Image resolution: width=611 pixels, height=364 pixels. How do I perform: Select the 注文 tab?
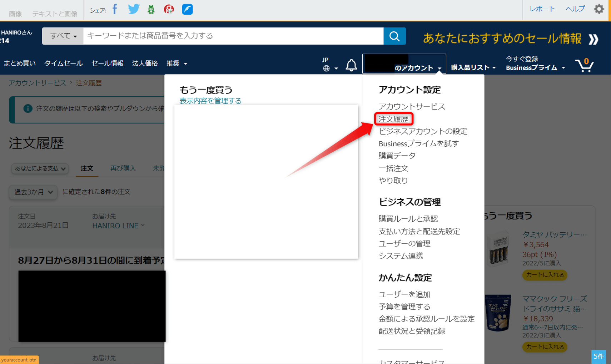pos(87,168)
